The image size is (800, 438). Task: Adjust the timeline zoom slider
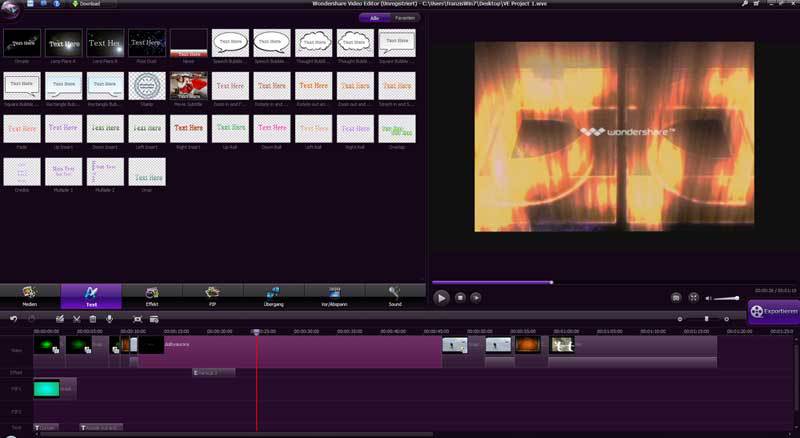coord(706,319)
